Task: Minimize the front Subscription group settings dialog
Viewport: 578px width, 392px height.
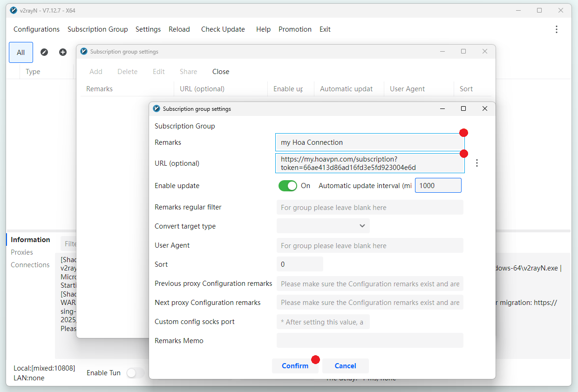Action: click(x=442, y=108)
